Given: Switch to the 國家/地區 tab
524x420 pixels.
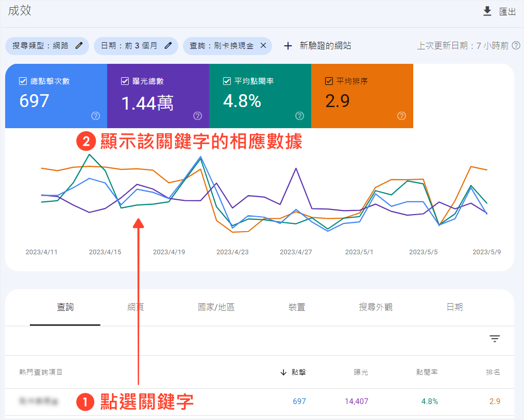Looking at the screenshot, I should point(216,307).
